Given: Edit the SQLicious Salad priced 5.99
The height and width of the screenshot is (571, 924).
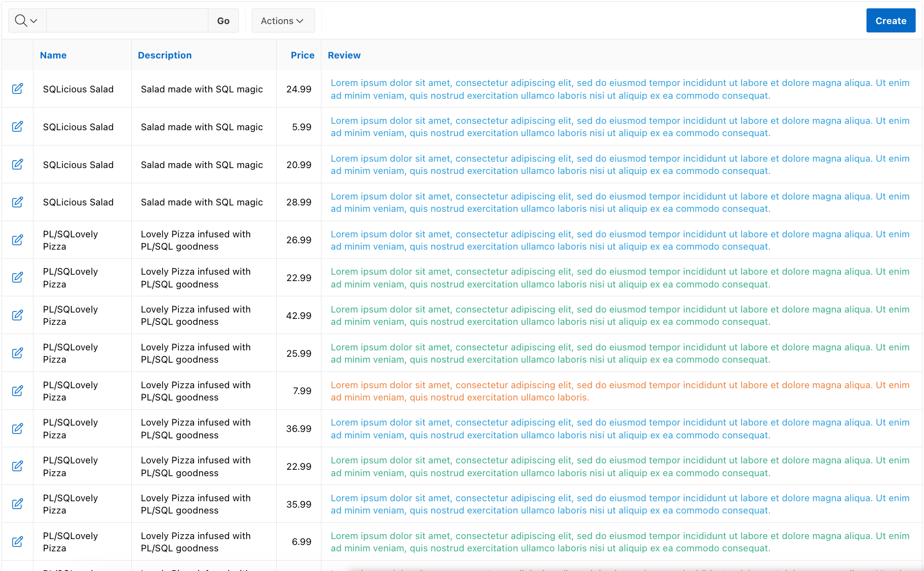Looking at the screenshot, I should 18,126.
